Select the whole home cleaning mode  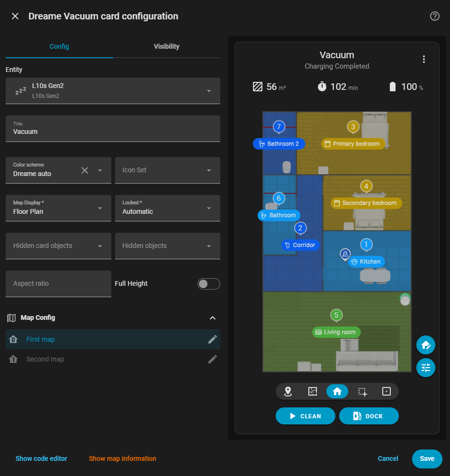coord(337,392)
